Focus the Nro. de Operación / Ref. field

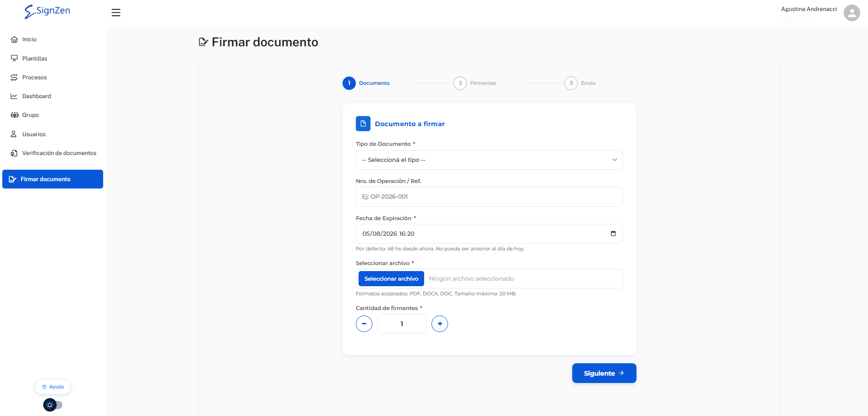pyautogui.click(x=489, y=197)
